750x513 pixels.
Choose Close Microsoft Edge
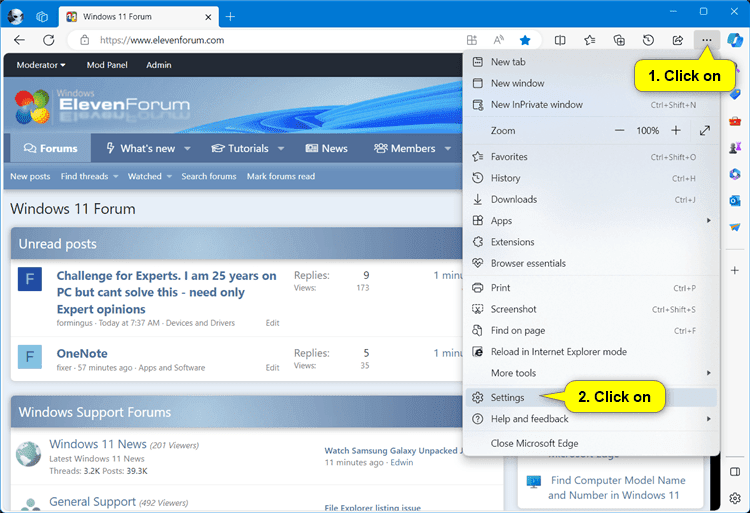(591, 443)
